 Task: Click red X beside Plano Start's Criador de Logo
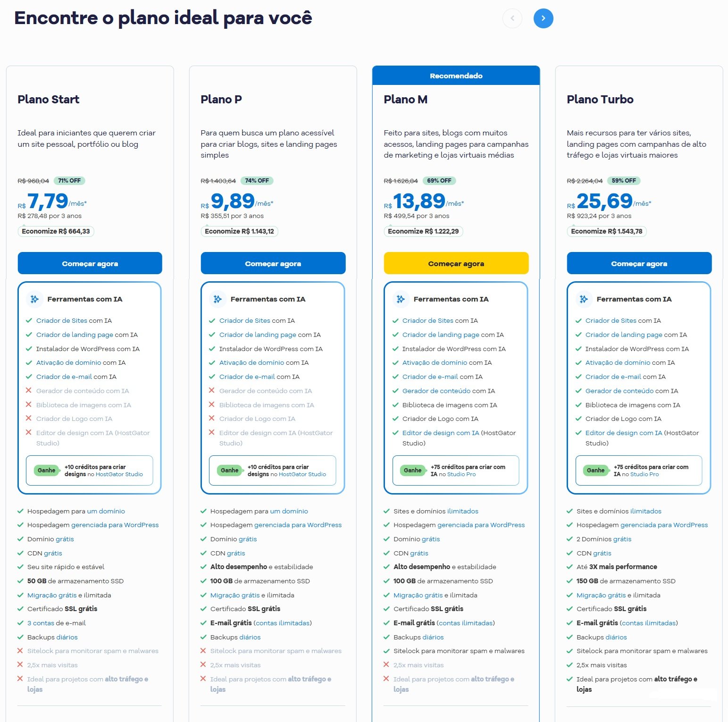(x=28, y=419)
